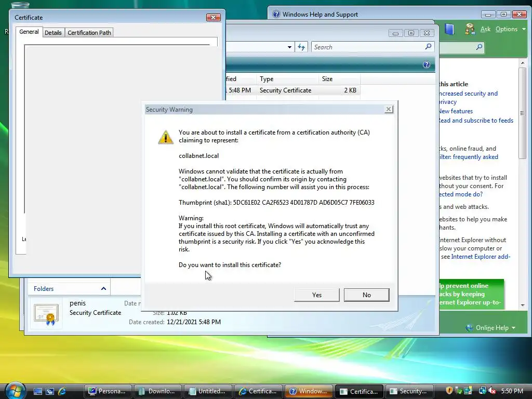Switch to Untitled... Notepad taskbar button

[x=208, y=391]
